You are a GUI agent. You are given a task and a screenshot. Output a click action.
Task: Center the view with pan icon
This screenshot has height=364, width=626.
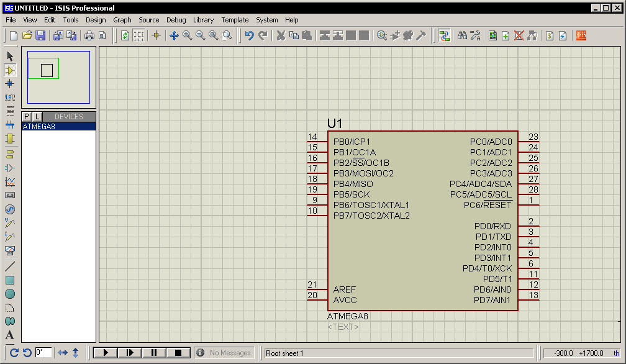tap(174, 35)
